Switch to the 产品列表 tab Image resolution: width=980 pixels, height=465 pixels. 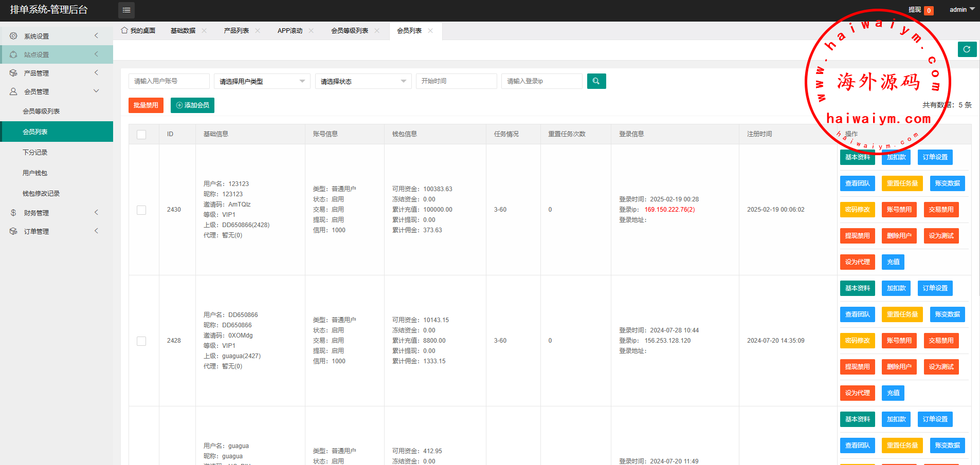[236, 31]
